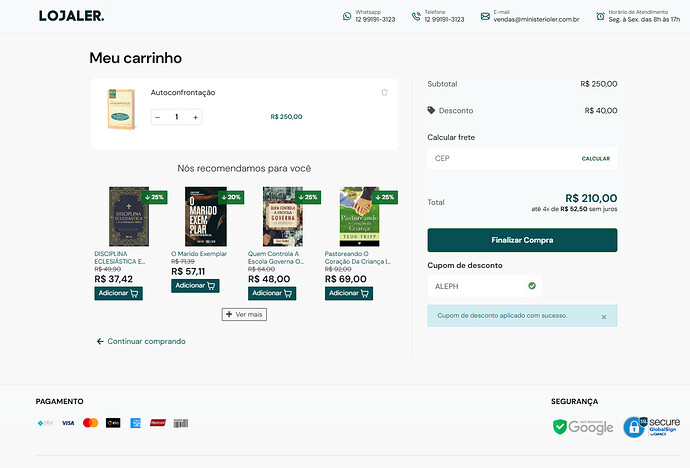Expand recommendations with Ver mais
The image size is (690, 468).
(x=244, y=314)
